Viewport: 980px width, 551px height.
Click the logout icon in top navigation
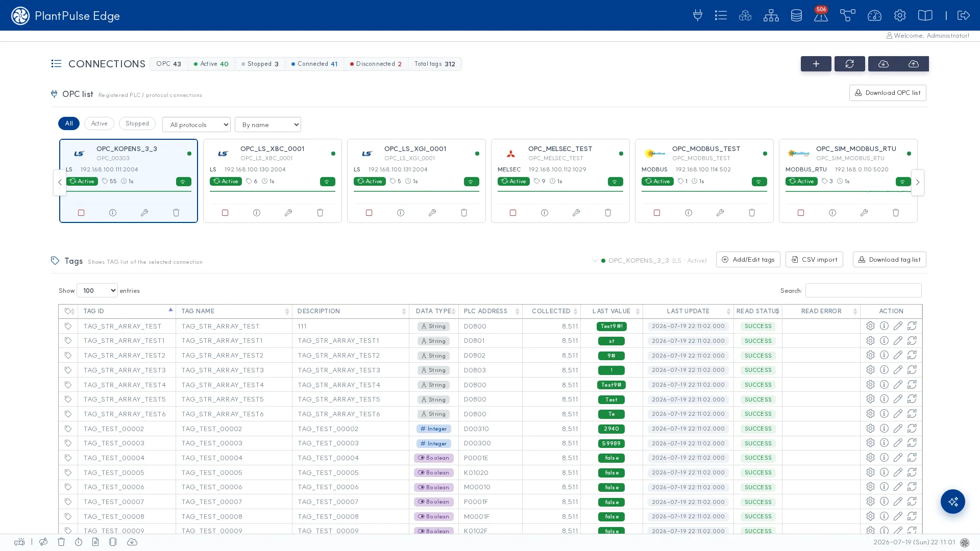[x=963, y=15]
